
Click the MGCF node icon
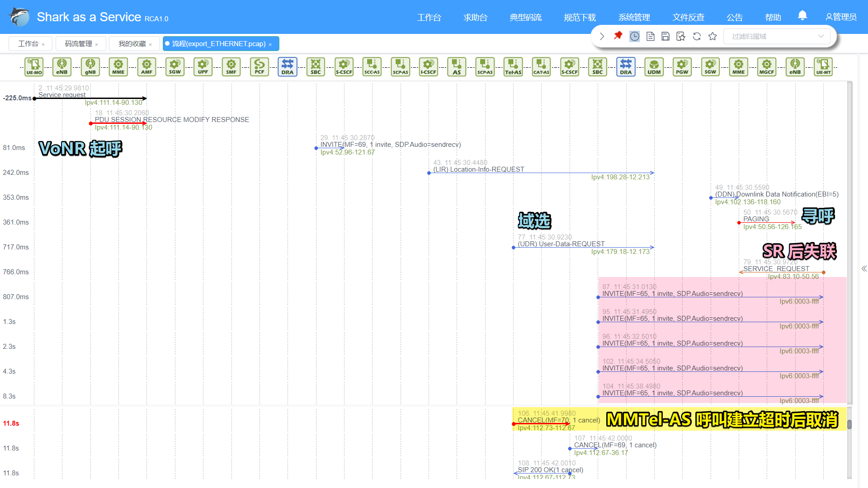click(x=767, y=66)
